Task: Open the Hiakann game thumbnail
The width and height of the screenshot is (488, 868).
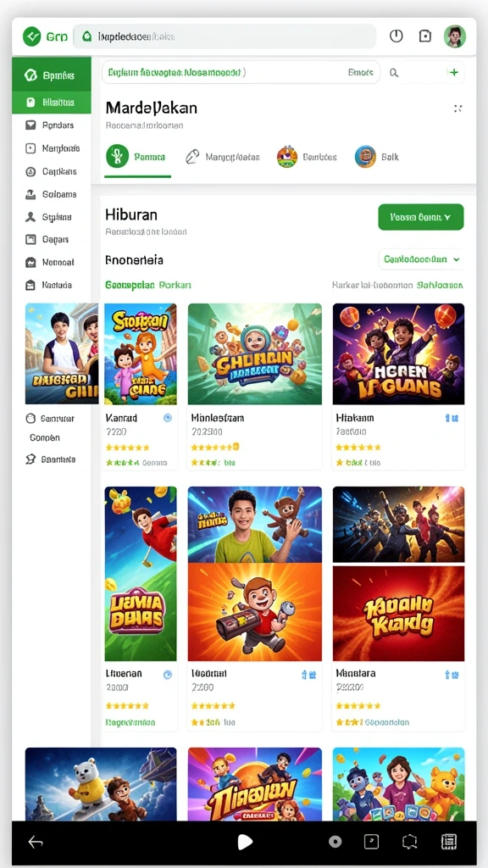Action: coord(398,353)
